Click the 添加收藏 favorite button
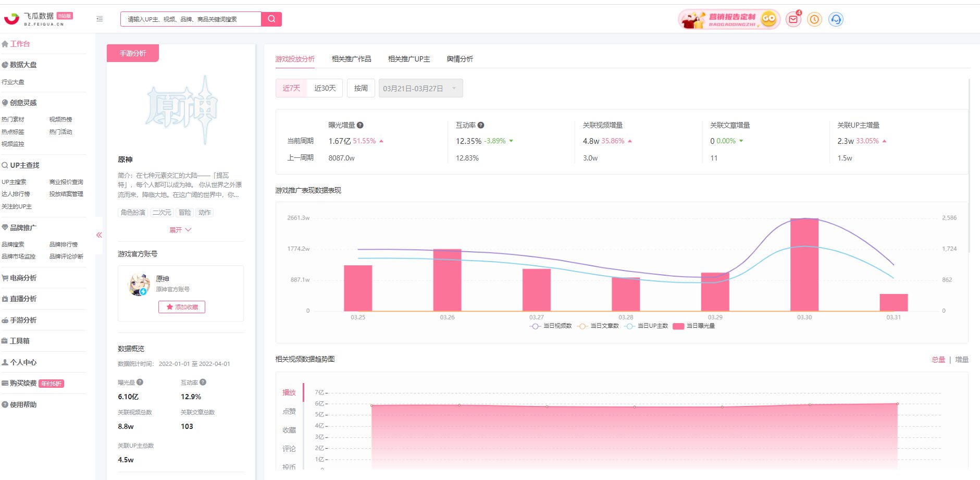This screenshot has height=480, width=980. tap(182, 307)
